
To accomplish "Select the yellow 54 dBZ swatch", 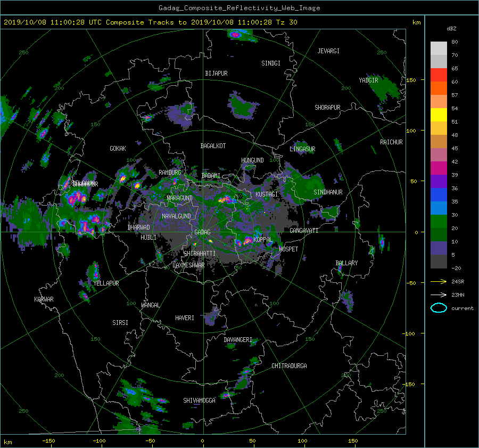I will [x=439, y=115].
